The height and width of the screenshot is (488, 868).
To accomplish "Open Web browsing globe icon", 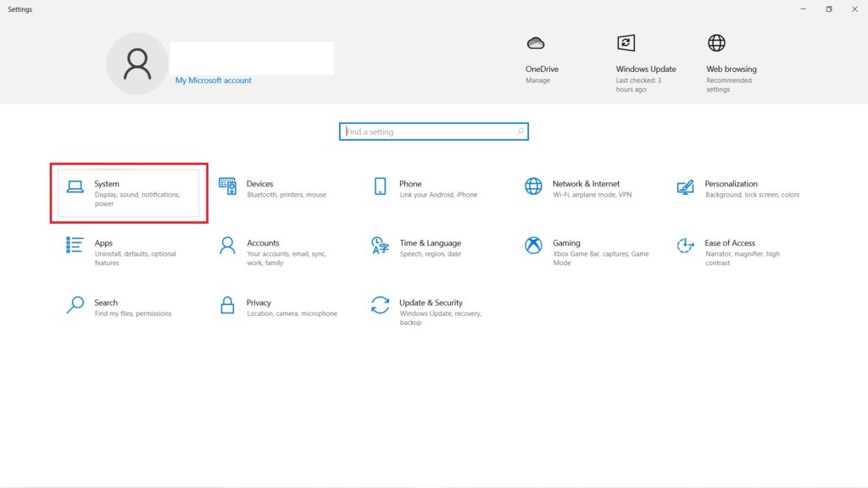I will 716,42.
